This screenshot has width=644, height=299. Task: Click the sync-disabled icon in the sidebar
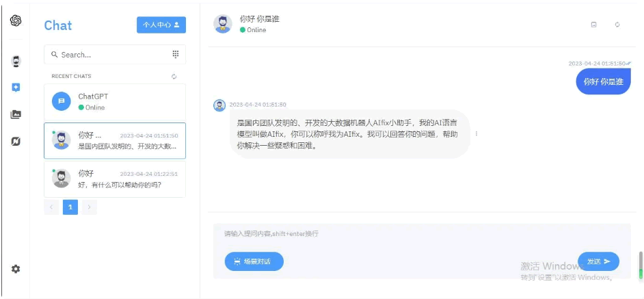(x=16, y=141)
